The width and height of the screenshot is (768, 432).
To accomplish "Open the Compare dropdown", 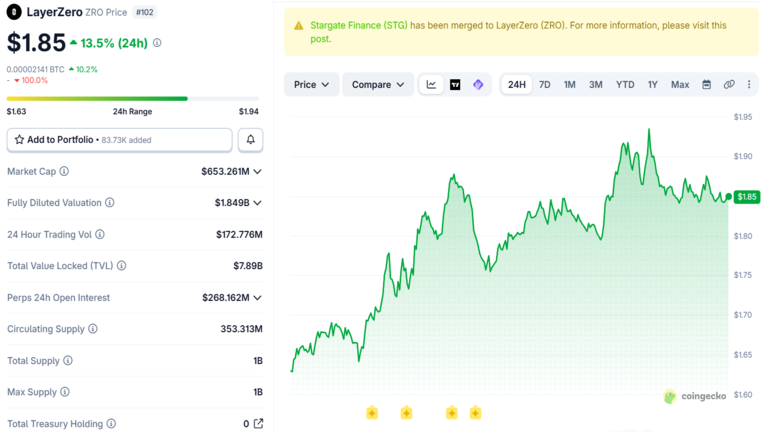I will 378,85.
